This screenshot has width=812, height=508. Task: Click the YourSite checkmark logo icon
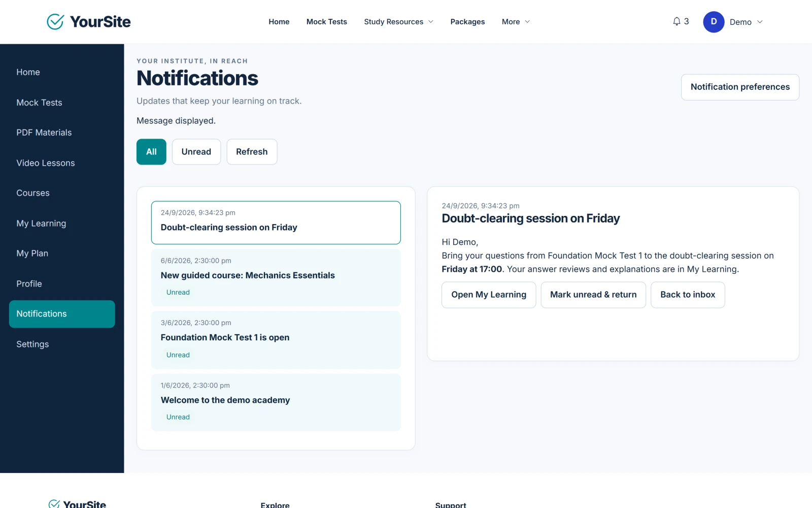click(55, 21)
